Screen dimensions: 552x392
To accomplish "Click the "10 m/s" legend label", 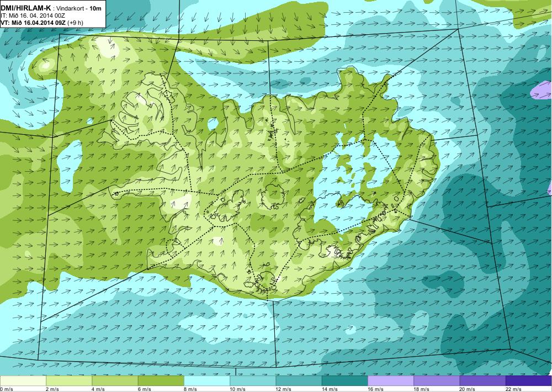I will pyautogui.click(x=237, y=389).
